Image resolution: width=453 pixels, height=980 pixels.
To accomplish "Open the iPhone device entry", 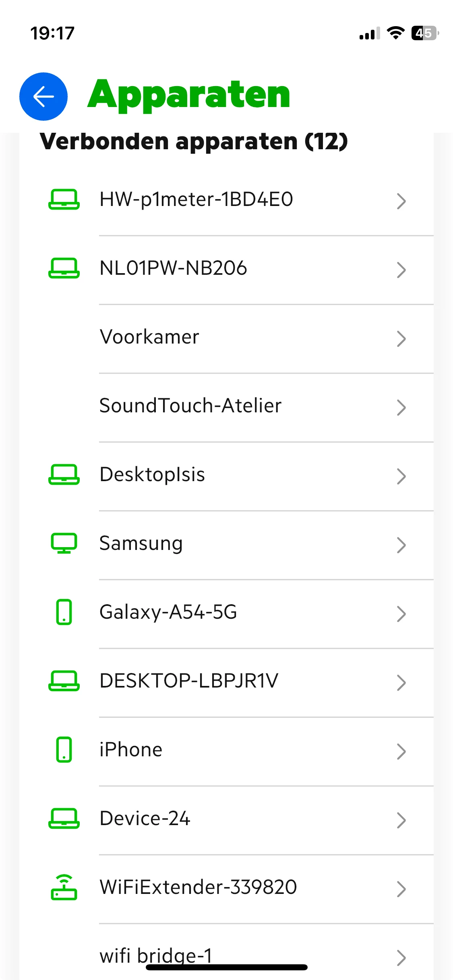I will click(x=131, y=749).
